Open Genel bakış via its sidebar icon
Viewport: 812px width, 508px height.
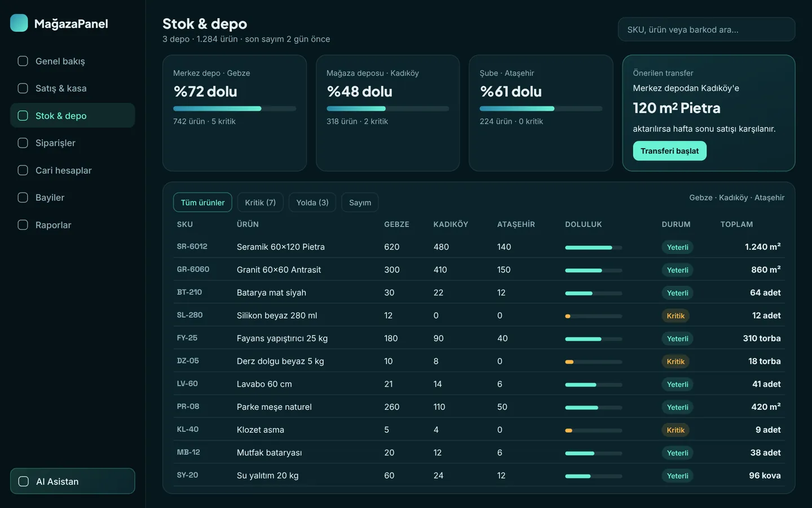(x=23, y=61)
